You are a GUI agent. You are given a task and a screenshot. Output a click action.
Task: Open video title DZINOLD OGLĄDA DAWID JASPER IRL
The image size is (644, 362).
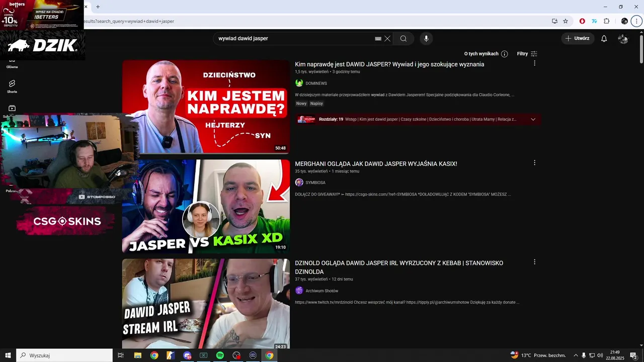click(x=399, y=267)
